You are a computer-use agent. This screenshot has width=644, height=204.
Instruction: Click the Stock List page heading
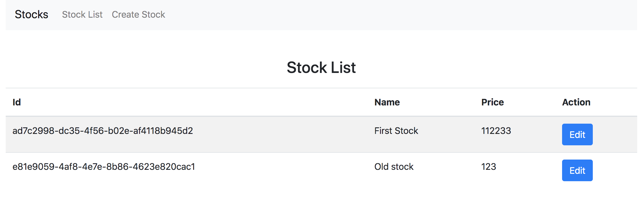[x=321, y=68]
